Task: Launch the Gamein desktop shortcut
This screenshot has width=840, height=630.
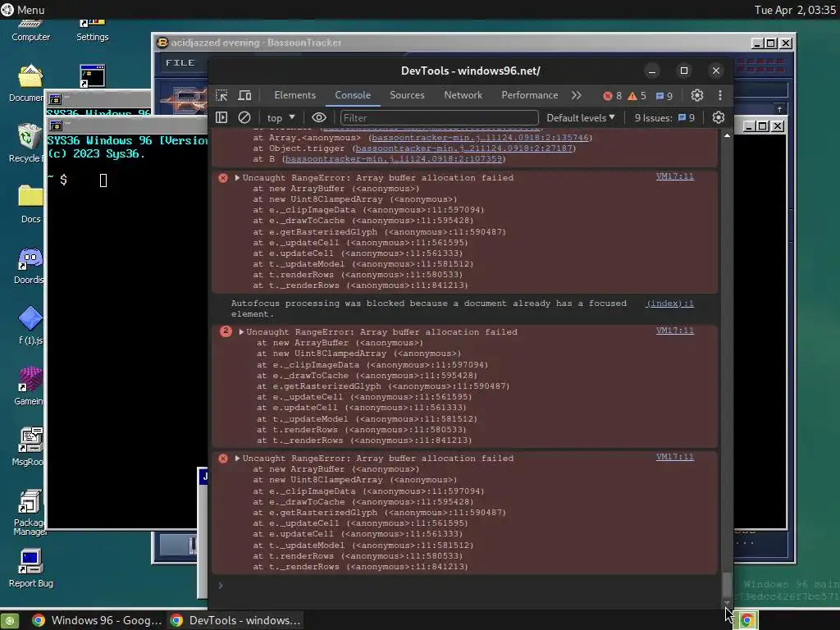Action: [x=30, y=386]
